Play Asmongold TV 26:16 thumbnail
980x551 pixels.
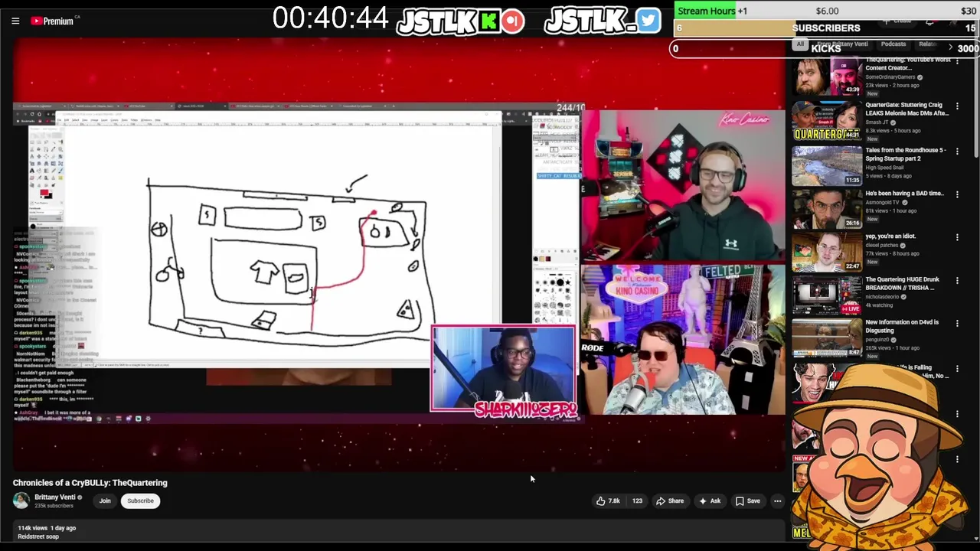click(827, 208)
